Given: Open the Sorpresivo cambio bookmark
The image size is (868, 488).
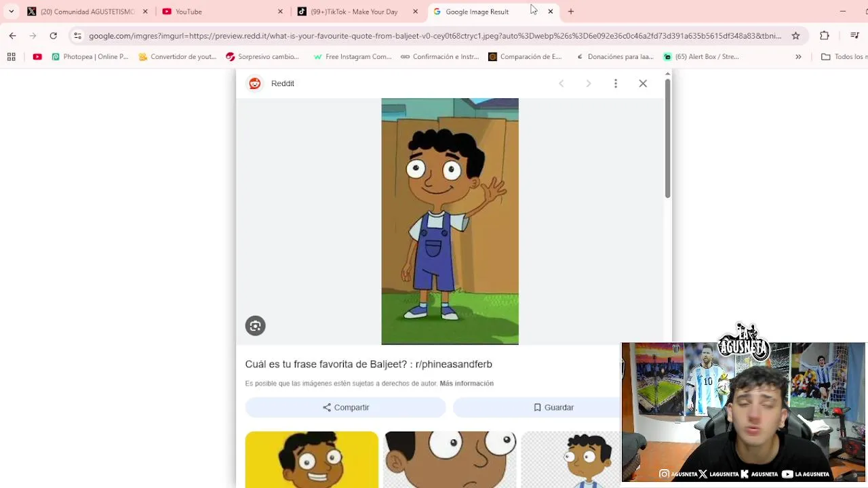Looking at the screenshot, I should [x=262, y=57].
